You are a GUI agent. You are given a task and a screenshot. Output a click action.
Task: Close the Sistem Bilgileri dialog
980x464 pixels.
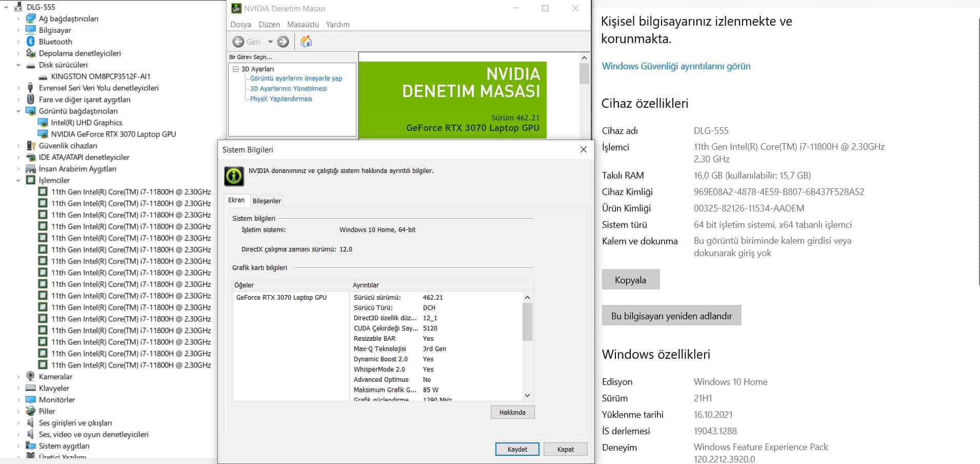583,149
